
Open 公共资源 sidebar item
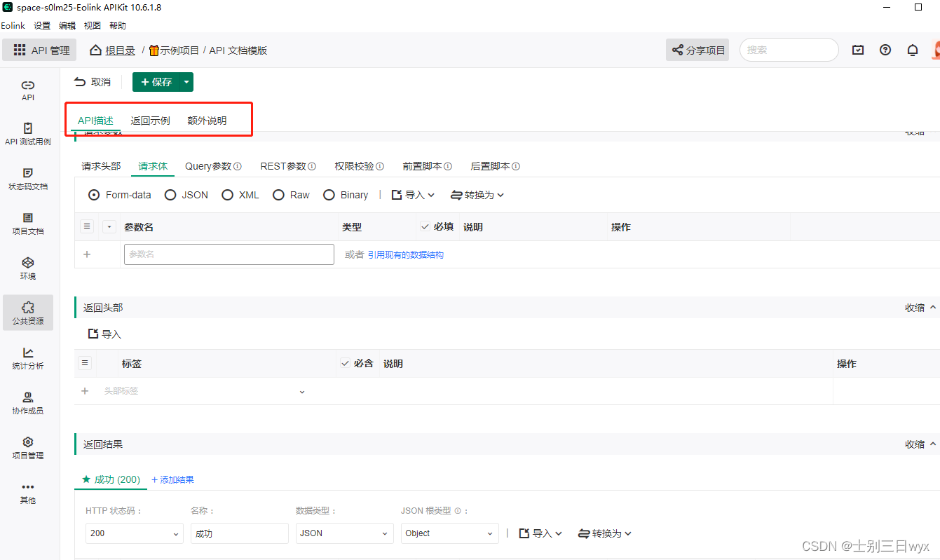(x=28, y=313)
